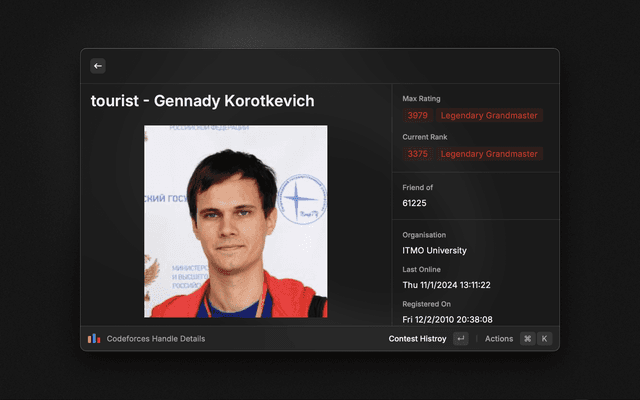
Task: Select Legendary Grandmaster tag under Max Rating
Action: (x=489, y=116)
